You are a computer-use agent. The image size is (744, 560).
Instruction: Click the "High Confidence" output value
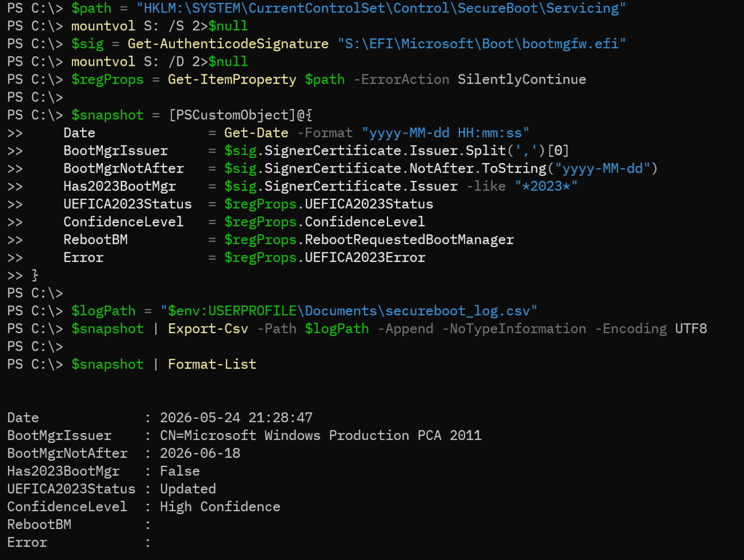pyautogui.click(x=220, y=507)
